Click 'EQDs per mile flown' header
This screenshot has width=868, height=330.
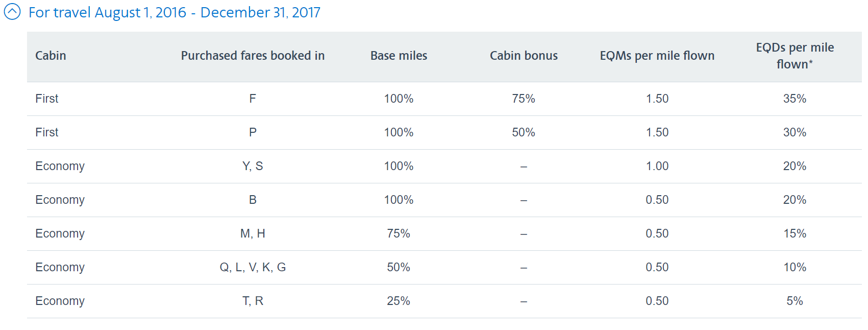coord(795,56)
